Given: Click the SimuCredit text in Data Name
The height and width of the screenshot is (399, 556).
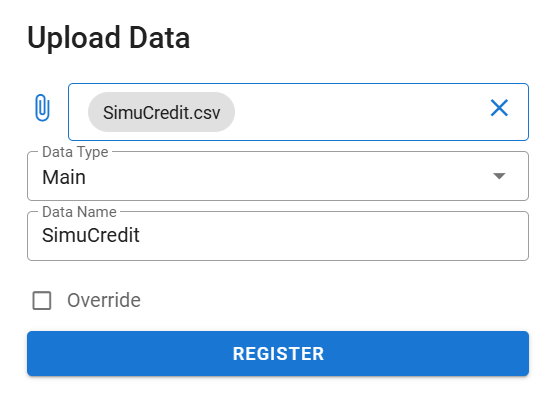Looking at the screenshot, I should click(91, 235).
